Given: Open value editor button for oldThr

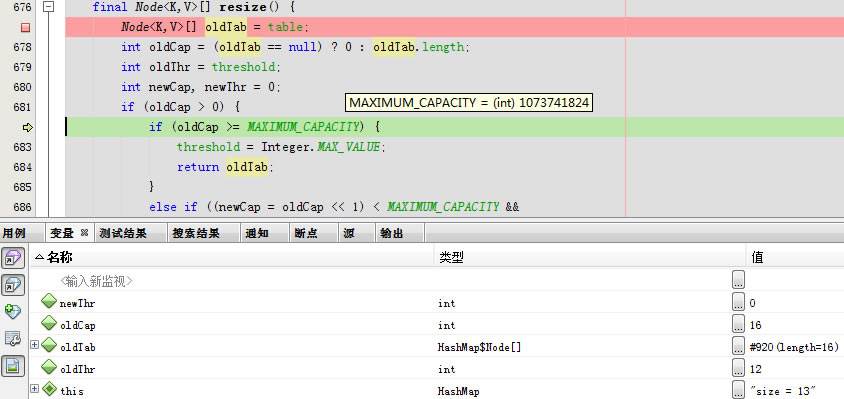Looking at the screenshot, I should (738, 368).
